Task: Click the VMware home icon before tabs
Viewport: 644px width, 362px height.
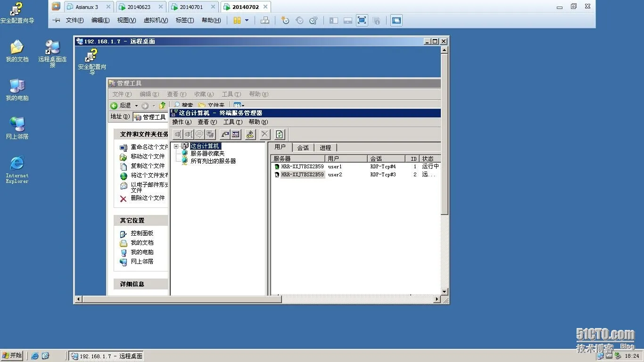Action: pos(56,7)
